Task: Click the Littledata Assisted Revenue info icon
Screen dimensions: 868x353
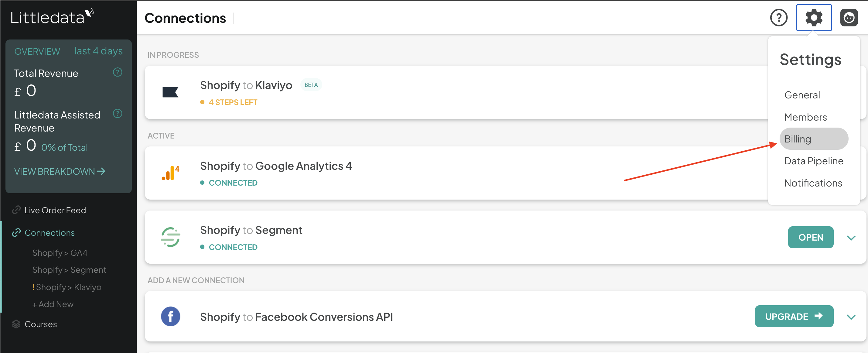Action: [x=117, y=114]
